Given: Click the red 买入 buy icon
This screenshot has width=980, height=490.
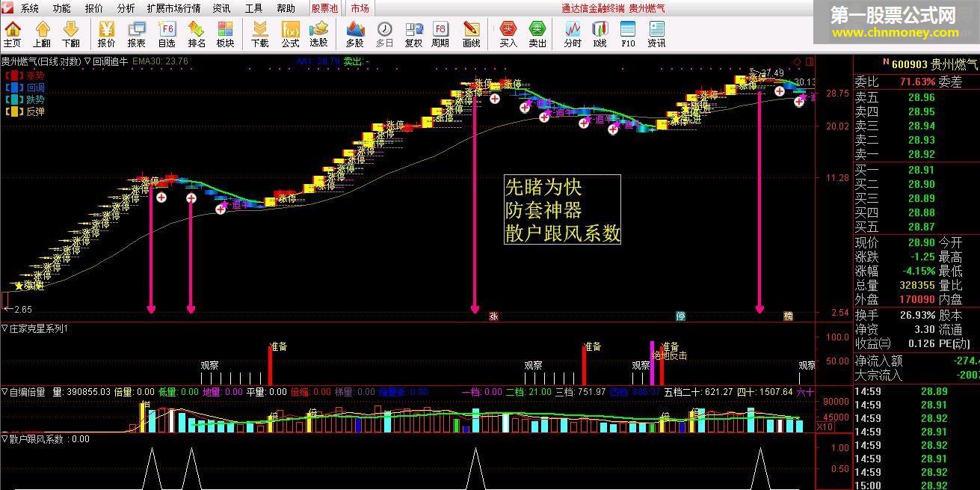Looking at the screenshot, I should coord(508,34).
